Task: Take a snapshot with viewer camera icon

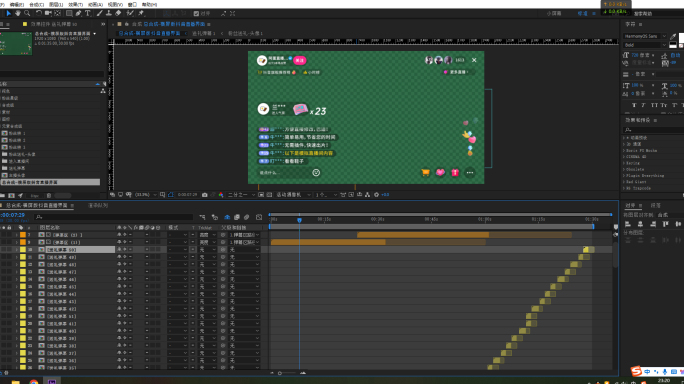Action: (205, 195)
